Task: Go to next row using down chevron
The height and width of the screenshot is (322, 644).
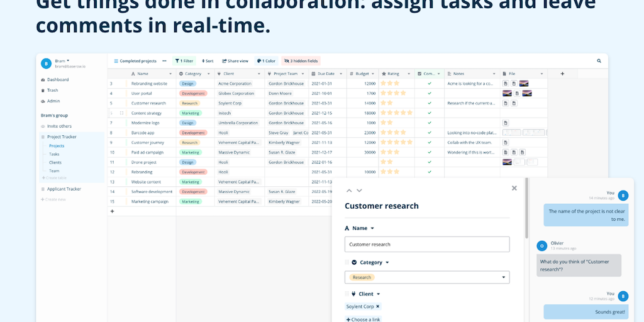Action: pos(359,190)
